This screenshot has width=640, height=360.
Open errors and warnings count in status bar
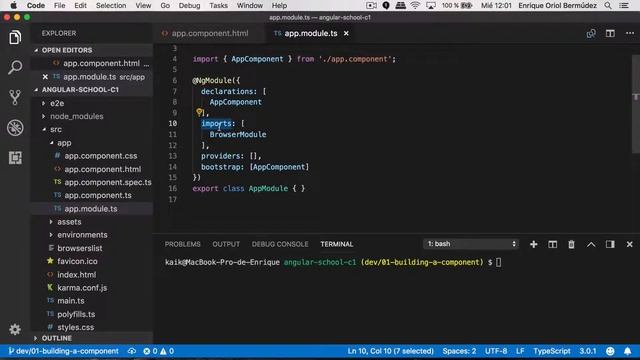click(158, 351)
